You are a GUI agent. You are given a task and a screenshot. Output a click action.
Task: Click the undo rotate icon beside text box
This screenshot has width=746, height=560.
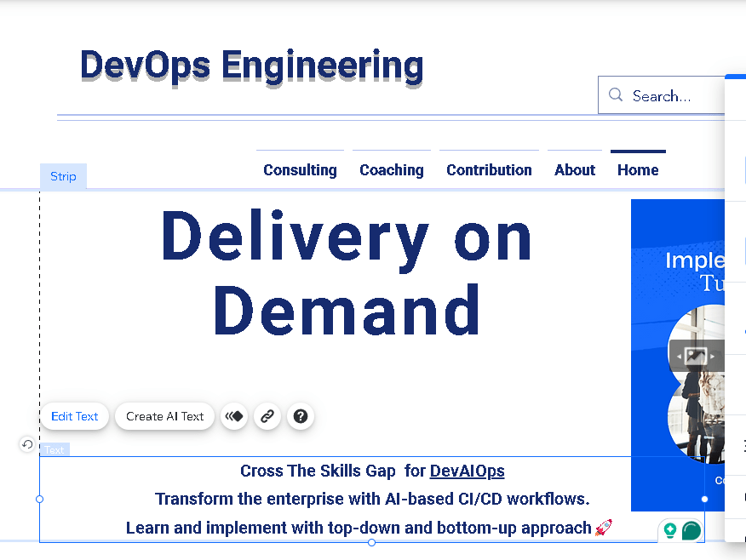[x=27, y=444]
